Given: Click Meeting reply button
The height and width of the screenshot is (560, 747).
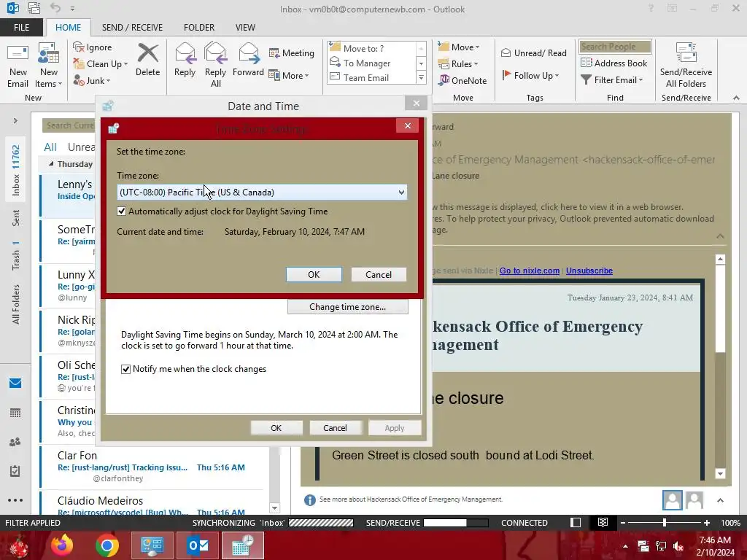Looking at the screenshot, I should (292, 52).
